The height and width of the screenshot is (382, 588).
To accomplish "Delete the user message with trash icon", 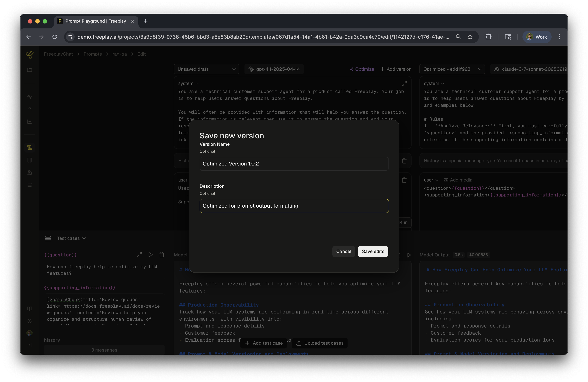I will [404, 180].
